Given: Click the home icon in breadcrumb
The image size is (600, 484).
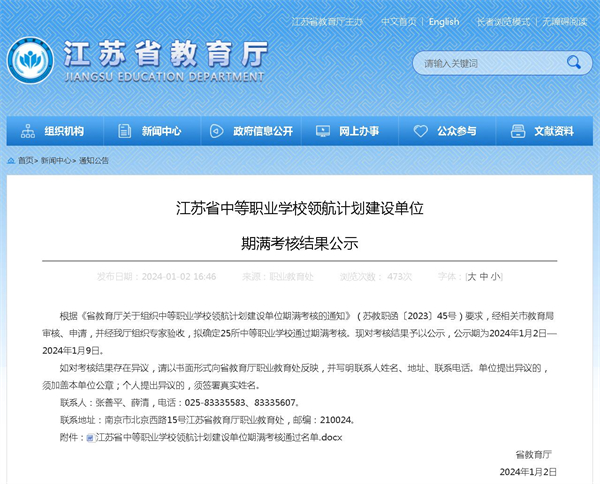Looking at the screenshot, I should pos(10,160).
